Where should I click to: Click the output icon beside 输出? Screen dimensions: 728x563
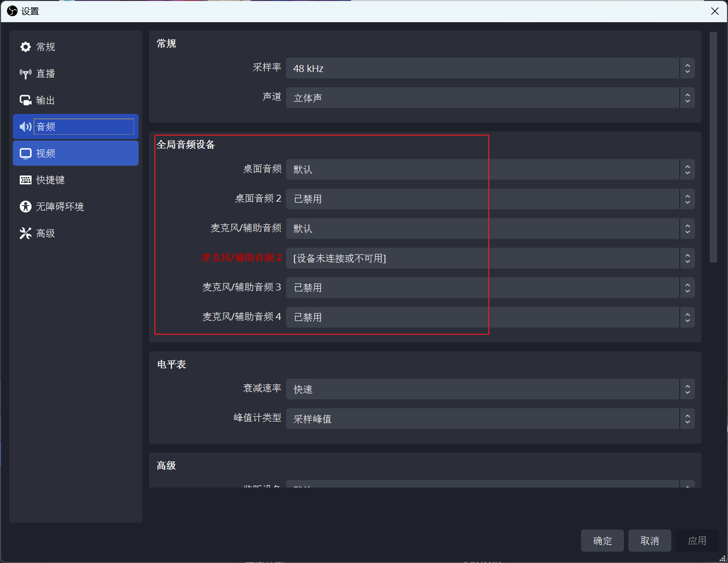click(x=26, y=100)
